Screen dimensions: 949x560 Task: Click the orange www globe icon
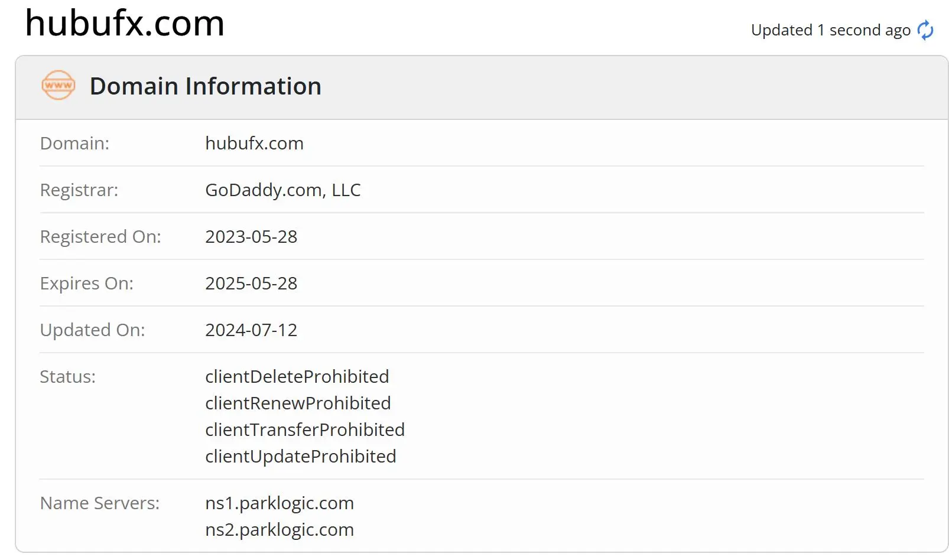click(58, 85)
